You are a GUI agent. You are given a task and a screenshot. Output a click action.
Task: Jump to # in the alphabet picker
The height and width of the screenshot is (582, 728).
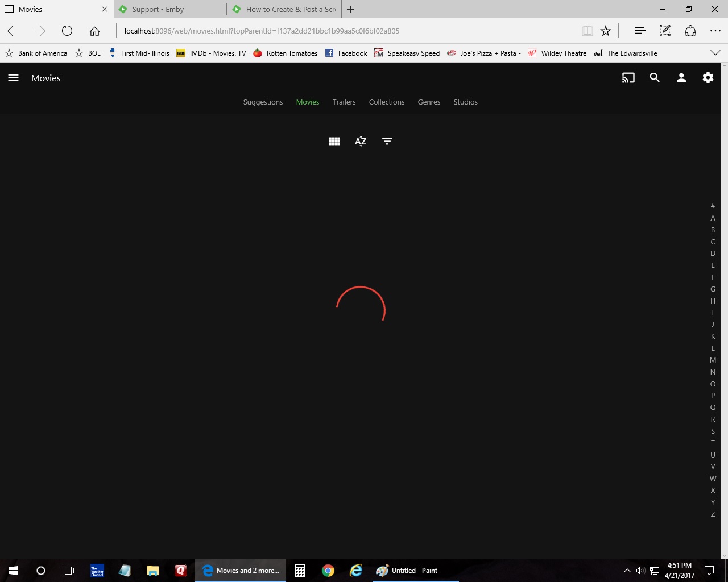click(x=713, y=206)
